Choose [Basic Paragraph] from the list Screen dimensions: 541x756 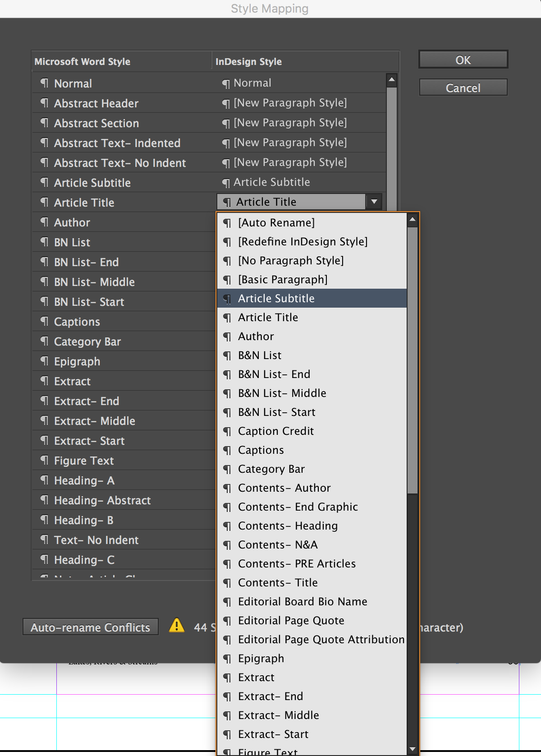[x=312, y=279]
